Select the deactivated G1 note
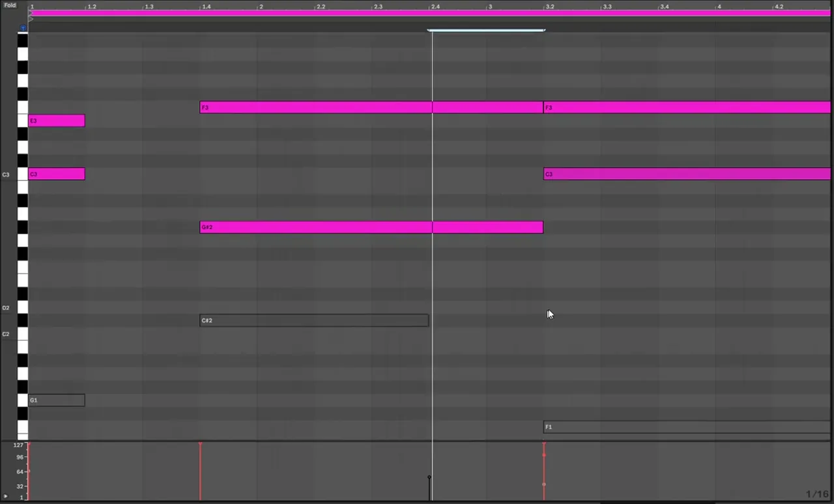Screen dimensions: 834x504 coord(57,400)
